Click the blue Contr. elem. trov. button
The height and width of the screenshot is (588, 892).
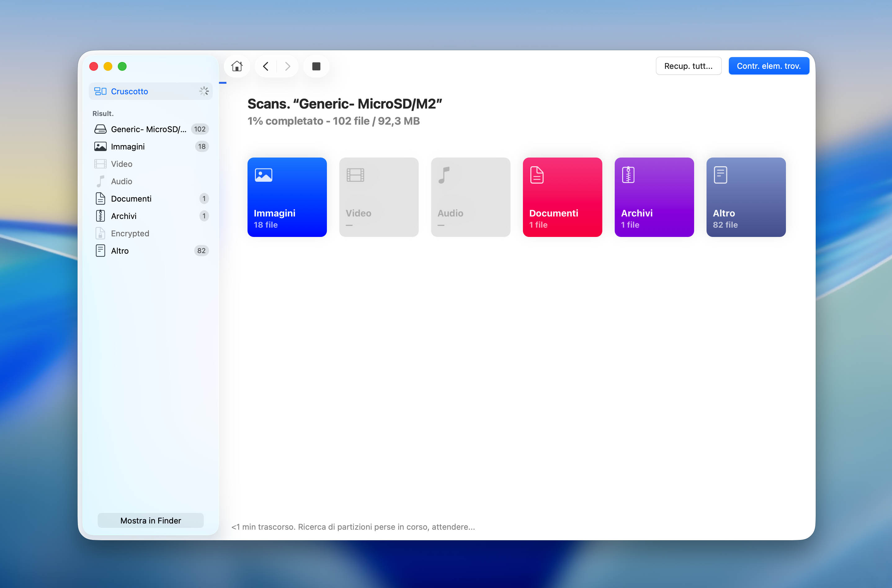click(769, 66)
